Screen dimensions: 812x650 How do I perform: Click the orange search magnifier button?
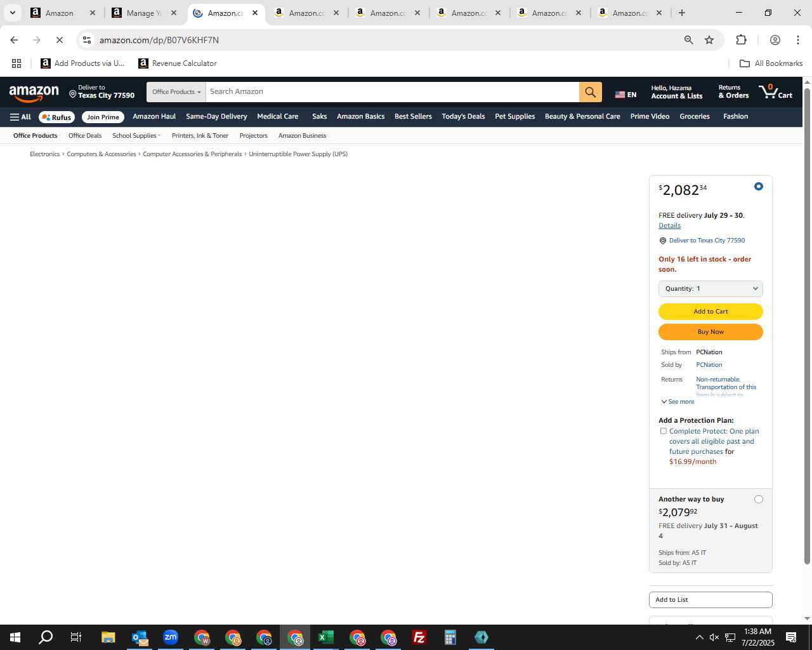click(590, 92)
